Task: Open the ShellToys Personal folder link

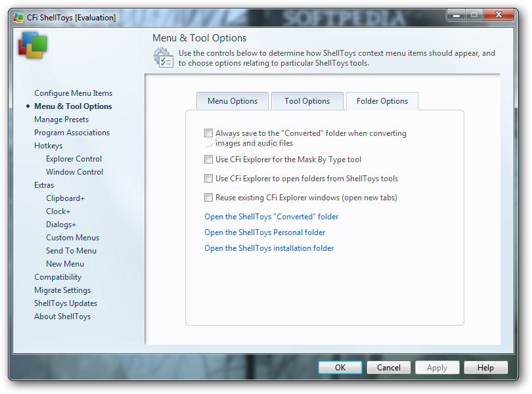Action: tap(265, 232)
